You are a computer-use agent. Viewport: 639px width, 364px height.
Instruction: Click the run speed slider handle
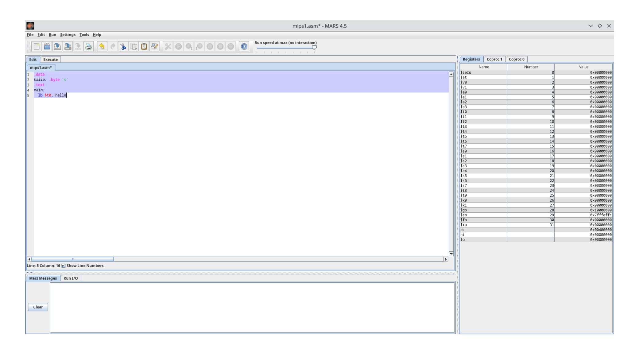tap(315, 48)
